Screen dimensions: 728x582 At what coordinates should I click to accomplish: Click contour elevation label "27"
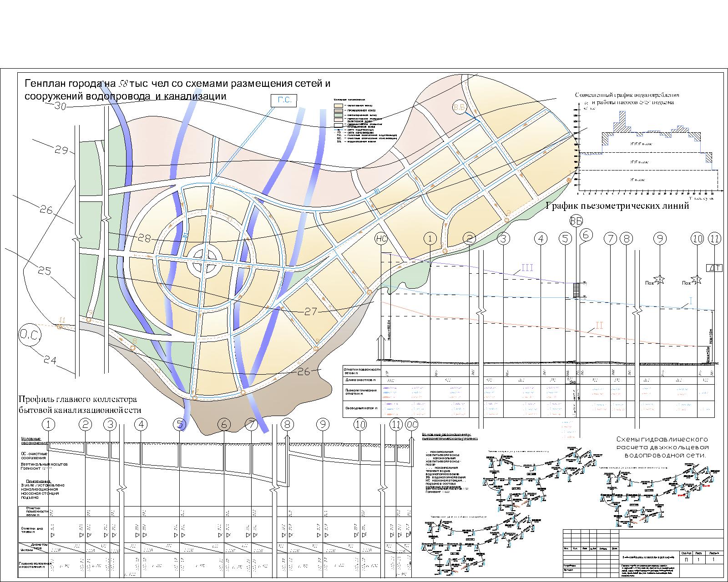click(x=311, y=311)
